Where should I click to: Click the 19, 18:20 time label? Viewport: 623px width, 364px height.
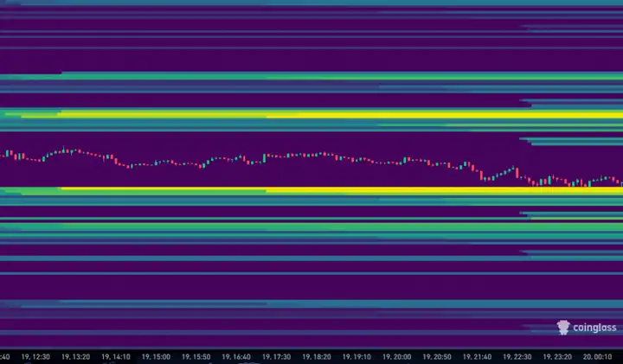(318, 356)
